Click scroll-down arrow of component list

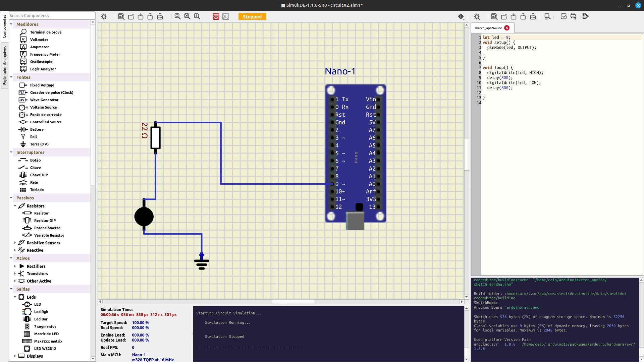93,359
